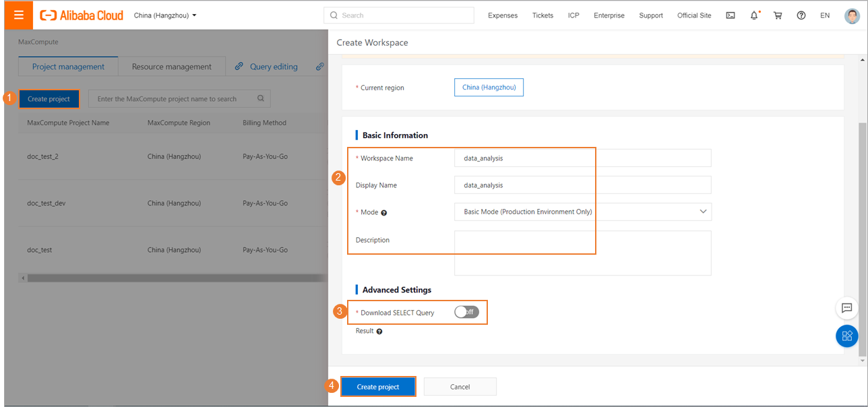The image size is (868, 407).
Task: Click the MaxCompute Region column header
Action: pyautogui.click(x=179, y=123)
